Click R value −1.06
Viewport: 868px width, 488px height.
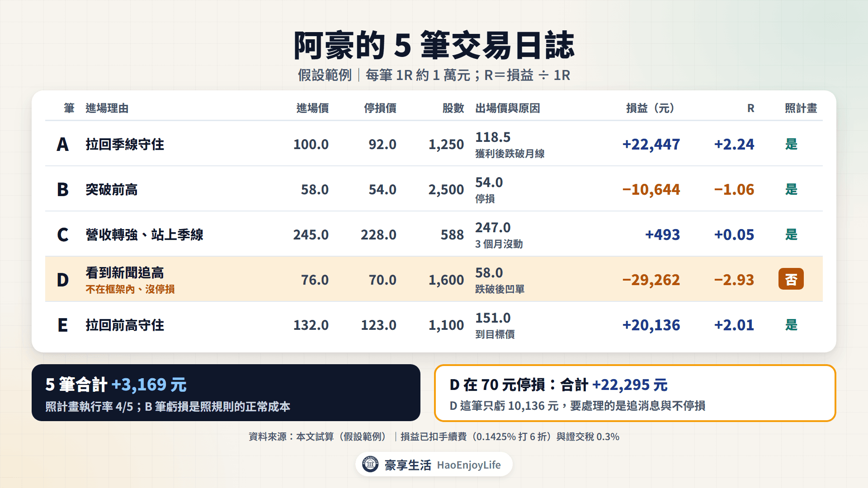tap(734, 189)
